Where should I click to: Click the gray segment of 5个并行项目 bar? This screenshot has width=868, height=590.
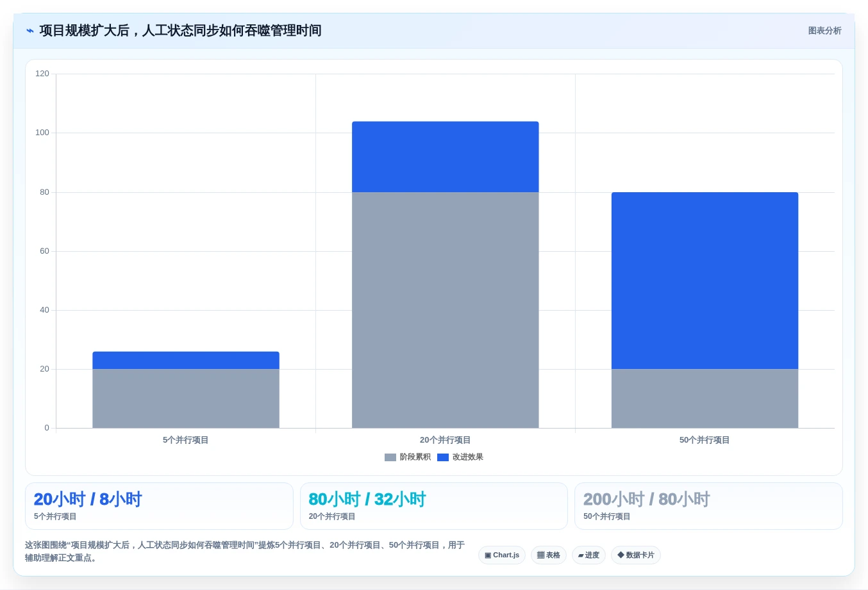186,398
